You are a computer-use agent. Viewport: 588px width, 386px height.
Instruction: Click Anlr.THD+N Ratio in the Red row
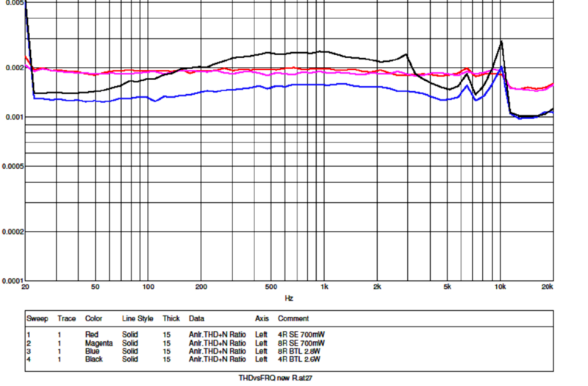click(x=217, y=335)
